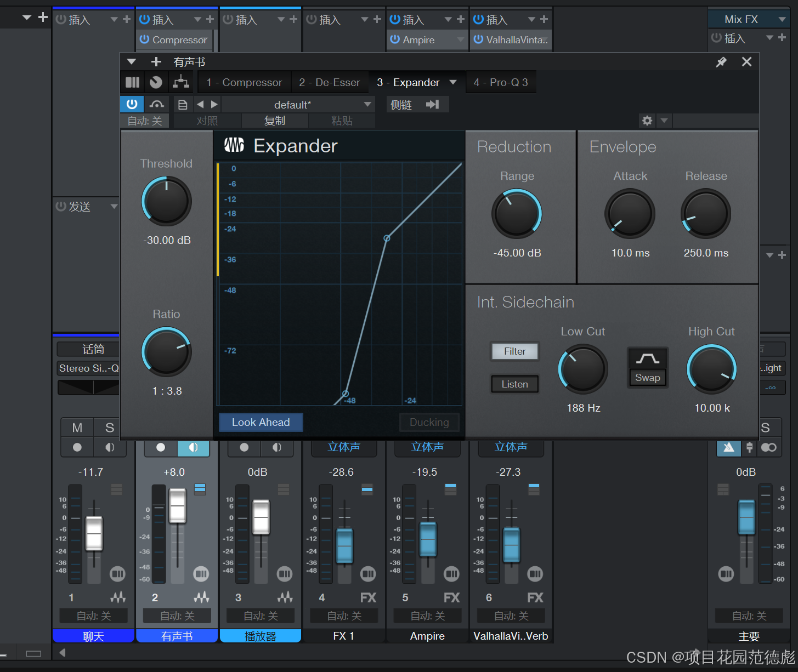Click the Range knob
798x672 pixels.
tap(517, 214)
